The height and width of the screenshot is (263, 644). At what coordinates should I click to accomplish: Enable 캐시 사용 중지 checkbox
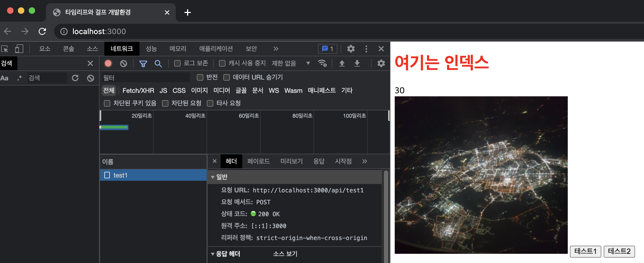coord(222,63)
